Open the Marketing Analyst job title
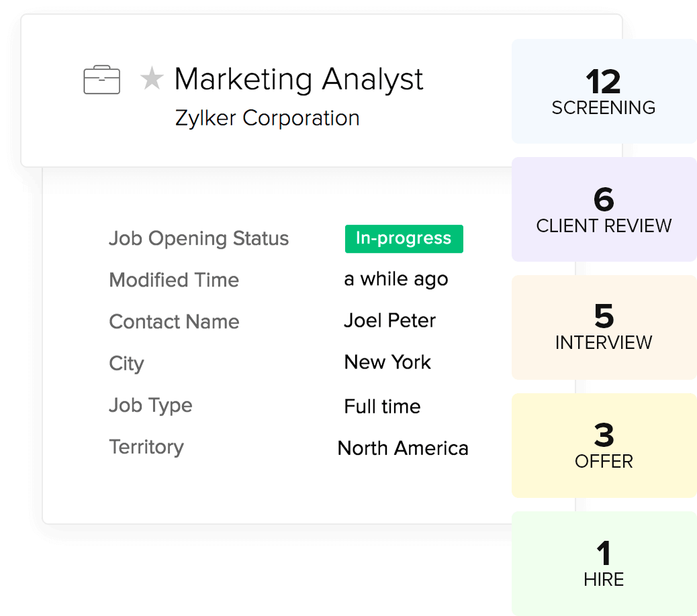This screenshot has width=697, height=616. [299, 79]
